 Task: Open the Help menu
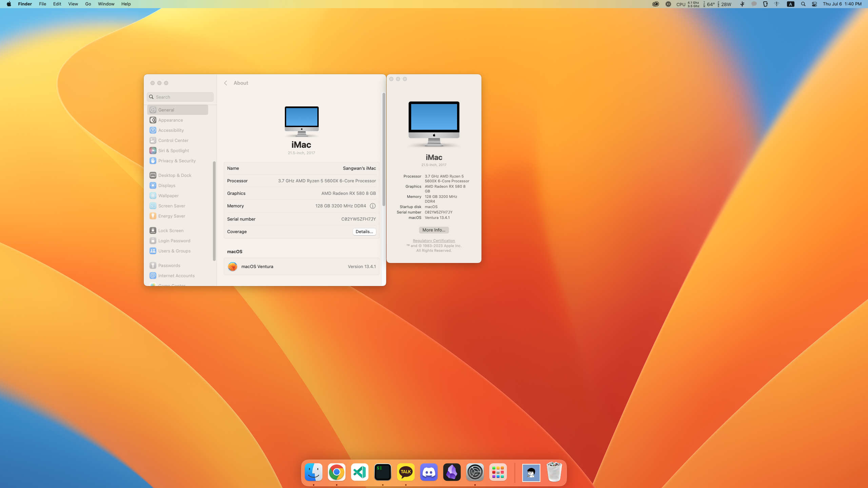[x=126, y=4]
